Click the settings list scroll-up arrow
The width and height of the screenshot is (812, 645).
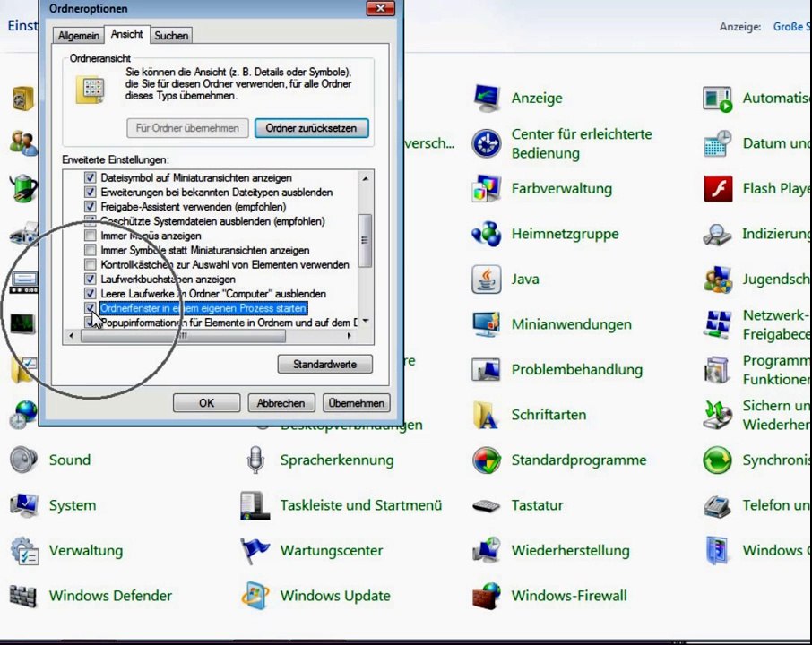366,178
